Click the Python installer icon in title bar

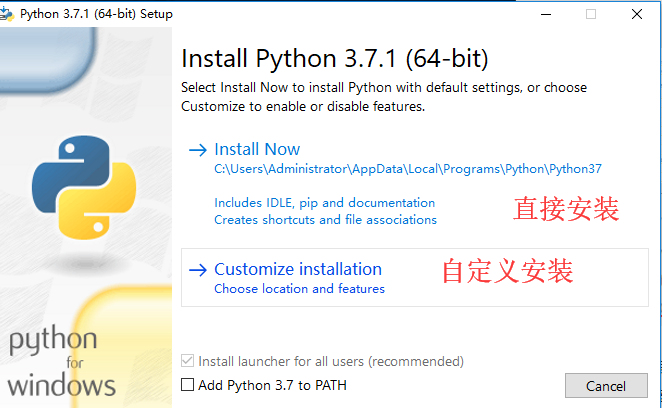pos(6,14)
